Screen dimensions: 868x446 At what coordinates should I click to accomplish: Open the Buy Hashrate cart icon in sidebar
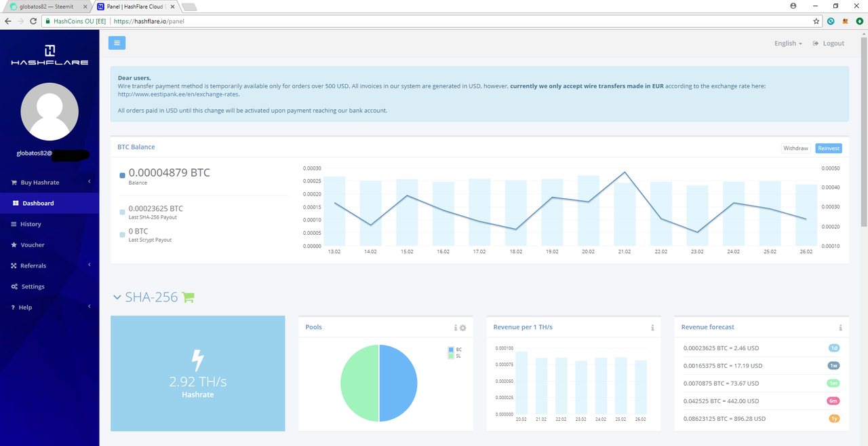pos(15,183)
